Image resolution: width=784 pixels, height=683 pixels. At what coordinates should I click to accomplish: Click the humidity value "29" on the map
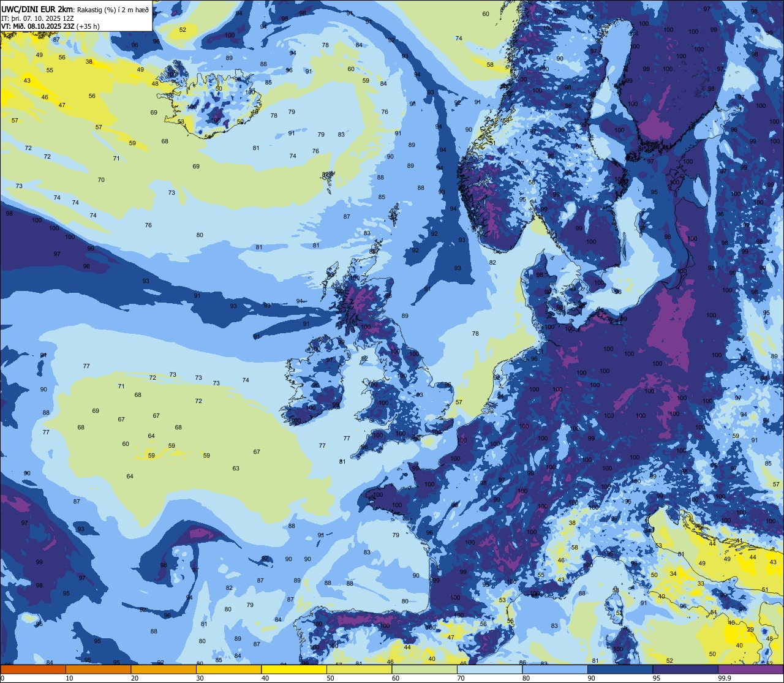(750, 630)
